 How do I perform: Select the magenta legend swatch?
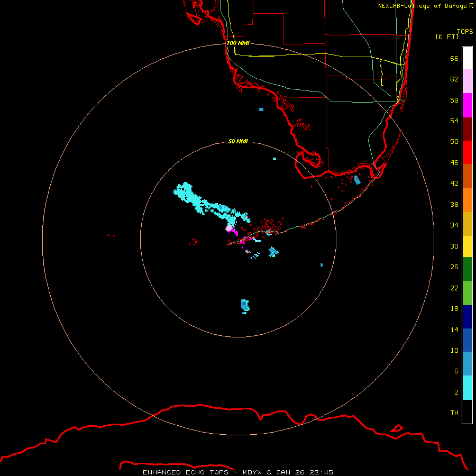[x=467, y=105]
